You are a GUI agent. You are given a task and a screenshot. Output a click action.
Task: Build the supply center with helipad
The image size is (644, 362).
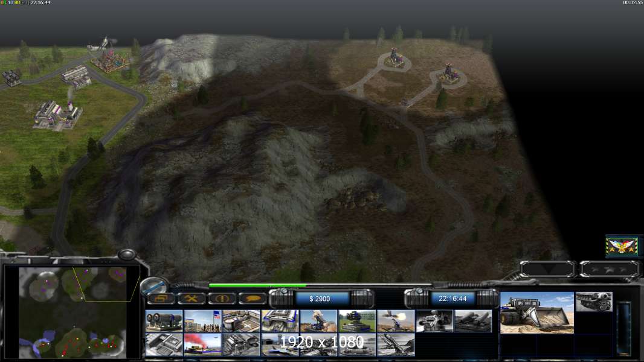(x=241, y=320)
